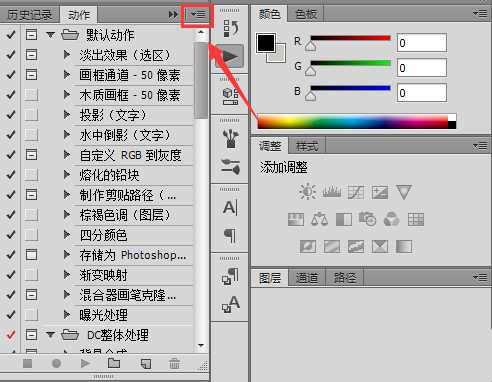Open the Paragraph Styles panel icon

click(230, 276)
